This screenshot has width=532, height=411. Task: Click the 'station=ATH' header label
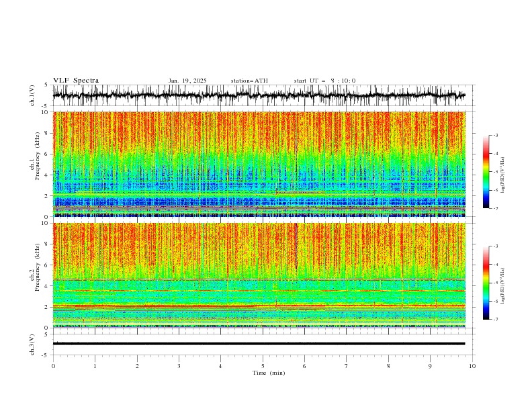tap(249, 81)
